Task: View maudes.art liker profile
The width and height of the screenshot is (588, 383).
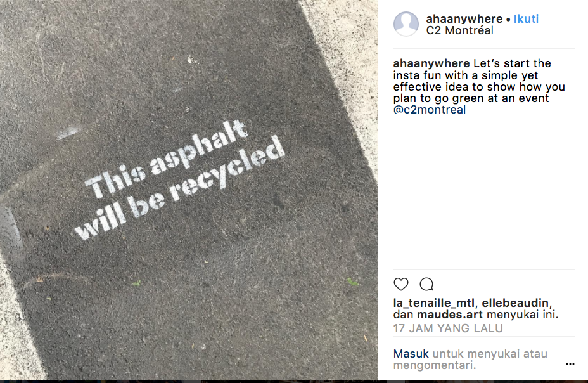Action: click(450, 315)
